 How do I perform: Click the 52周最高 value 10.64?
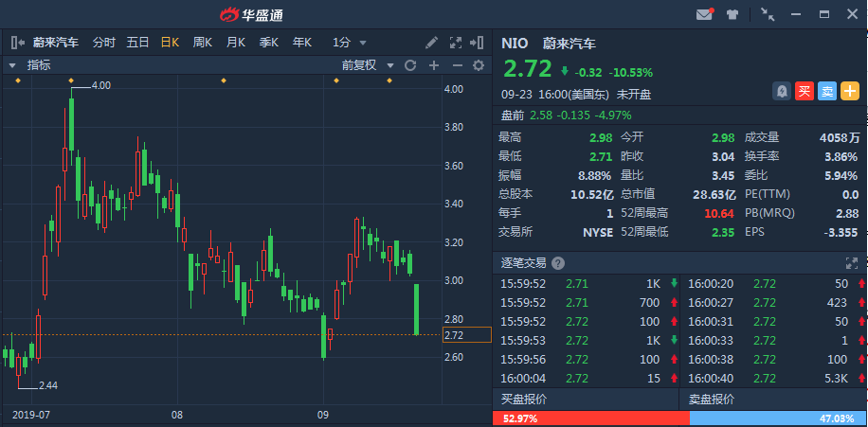[x=719, y=214]
